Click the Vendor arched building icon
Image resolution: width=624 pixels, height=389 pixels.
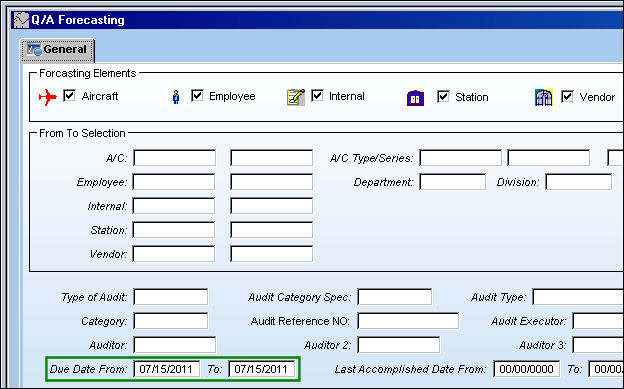pyautogui.click(x=544, y=98)
